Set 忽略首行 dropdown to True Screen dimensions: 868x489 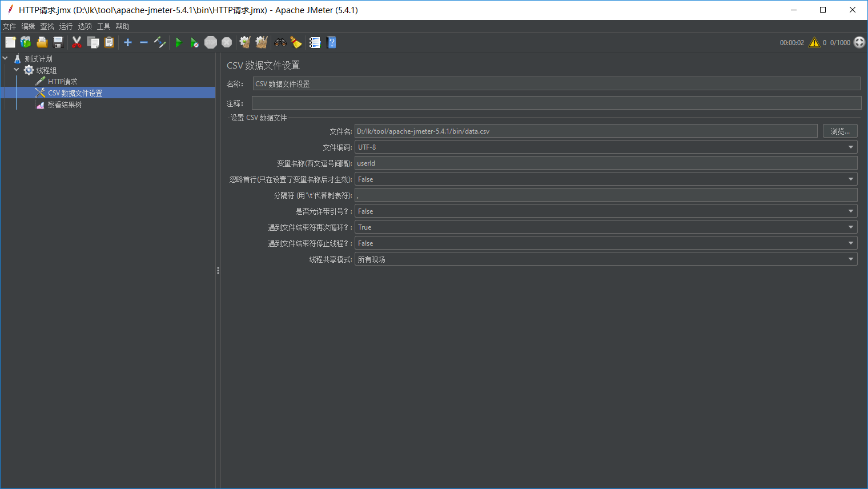[x=851, y=179]
